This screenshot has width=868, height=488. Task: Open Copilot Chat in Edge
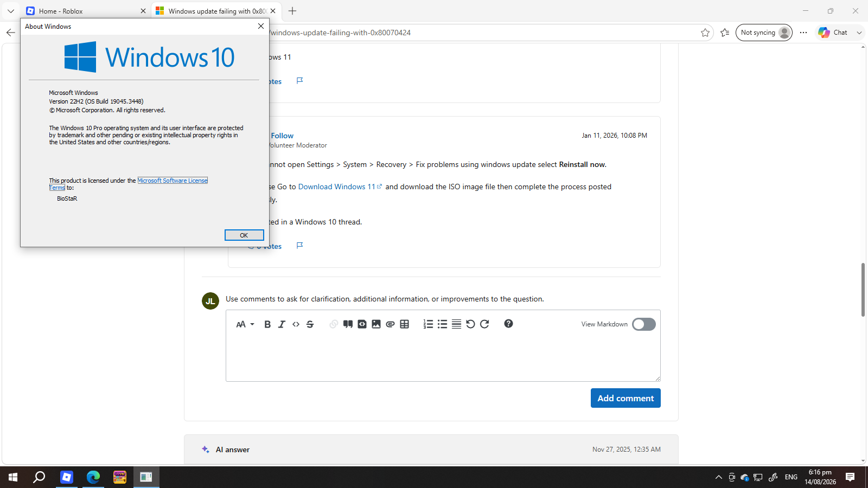833,33
